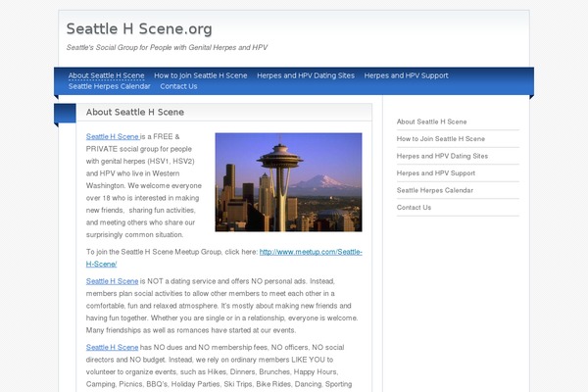
Task: Open sidebar Herpes and HPV Support link
Action: coord(436,173)
